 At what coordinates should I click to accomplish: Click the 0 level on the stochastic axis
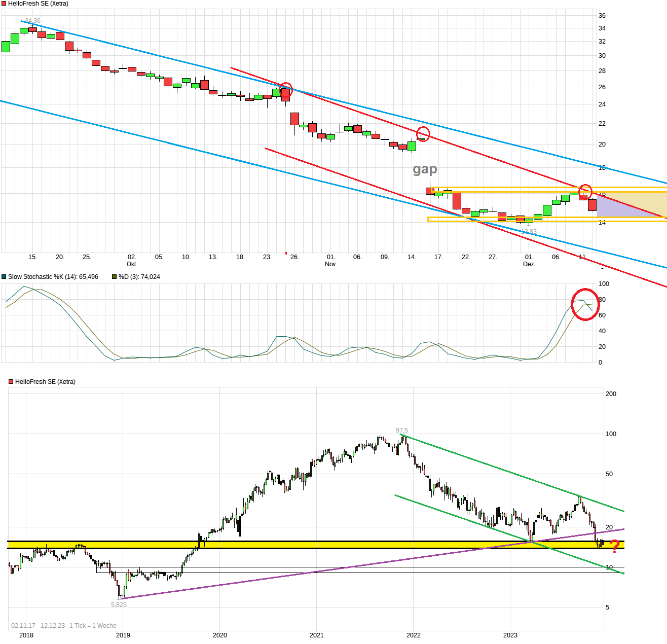click(x=600, y=363)
